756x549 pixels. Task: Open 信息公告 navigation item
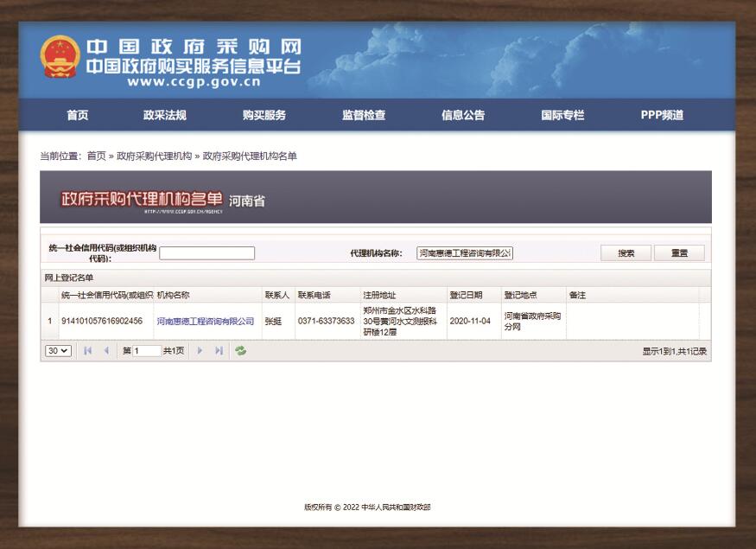(x=463, y=115)
